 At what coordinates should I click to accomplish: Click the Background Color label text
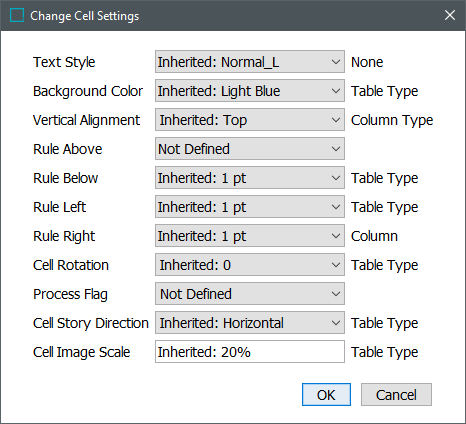pyautogui.click(x=88, y=91)
